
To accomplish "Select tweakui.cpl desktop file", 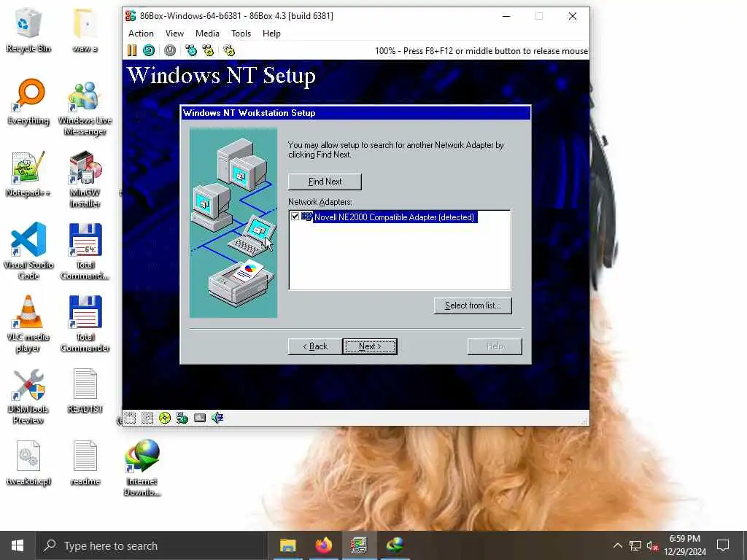I will (28, 463).
